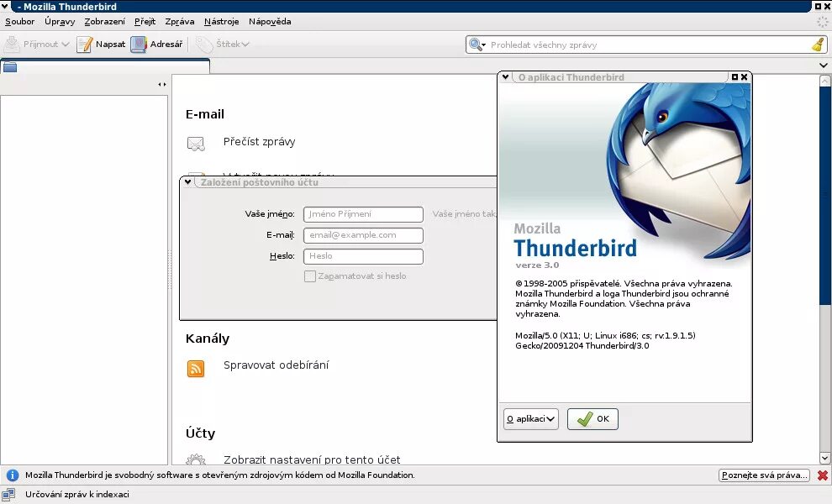Click OK in the about dialog

click(592, 419)
